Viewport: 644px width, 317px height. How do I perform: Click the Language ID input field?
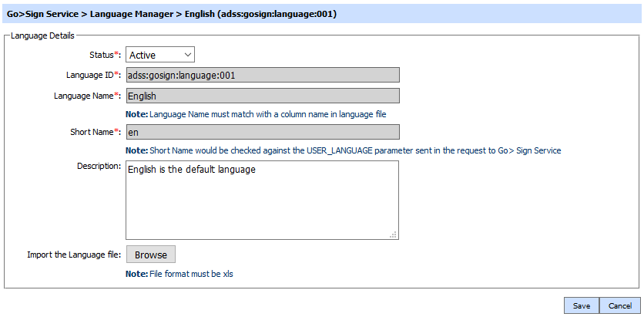point(262,75)
